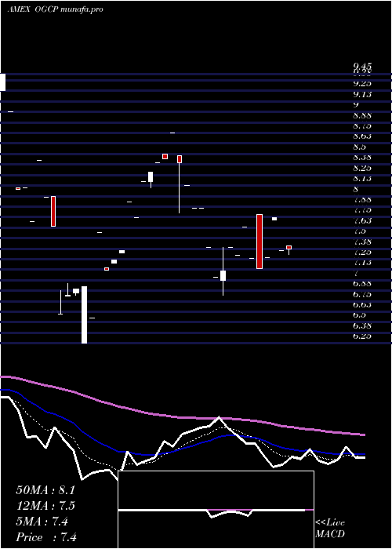The image size is (392, 549).
Task: Click the 8 price axis label
Action: [x=356, y=189]
